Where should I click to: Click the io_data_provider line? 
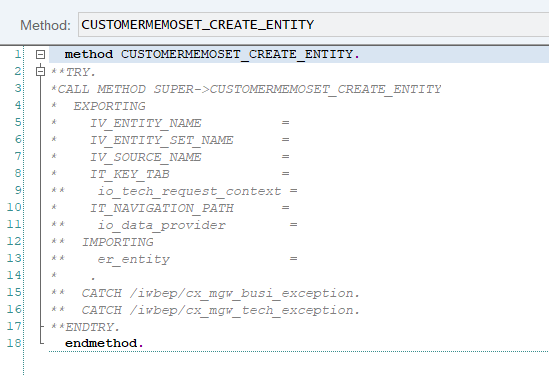[174, 225]
